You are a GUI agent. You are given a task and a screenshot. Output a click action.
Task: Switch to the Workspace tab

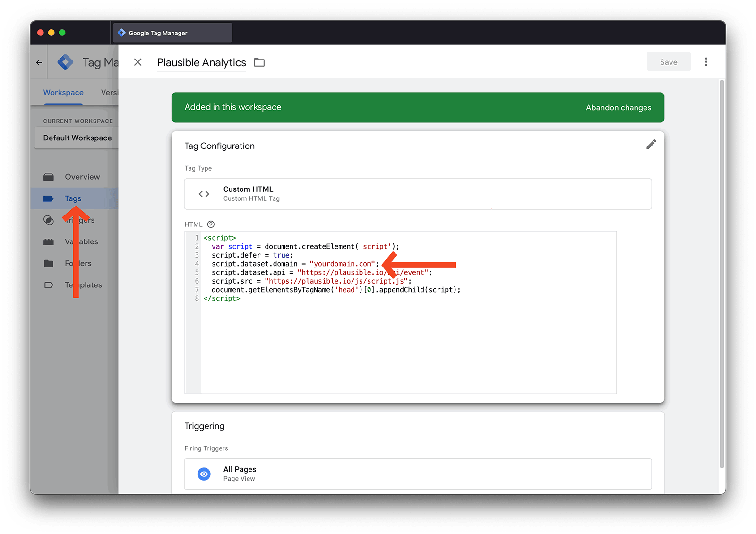(x=63, y=93)
